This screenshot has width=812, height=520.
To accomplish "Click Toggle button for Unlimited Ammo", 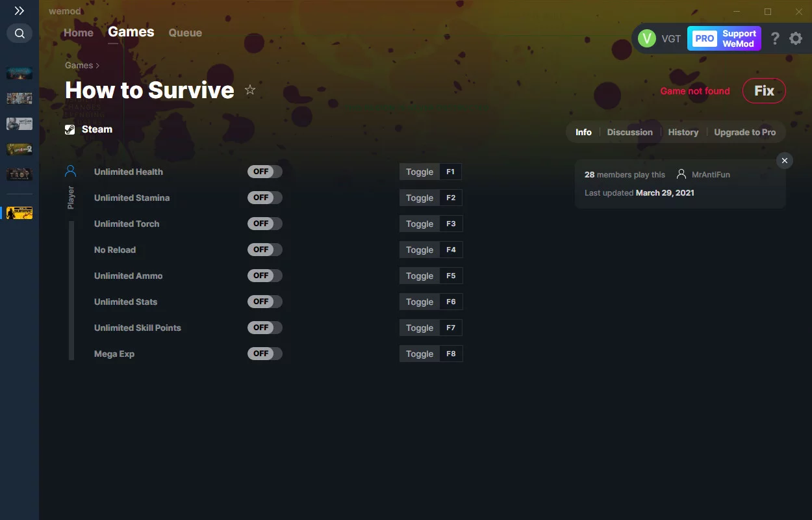I will [x=420, y=276].
